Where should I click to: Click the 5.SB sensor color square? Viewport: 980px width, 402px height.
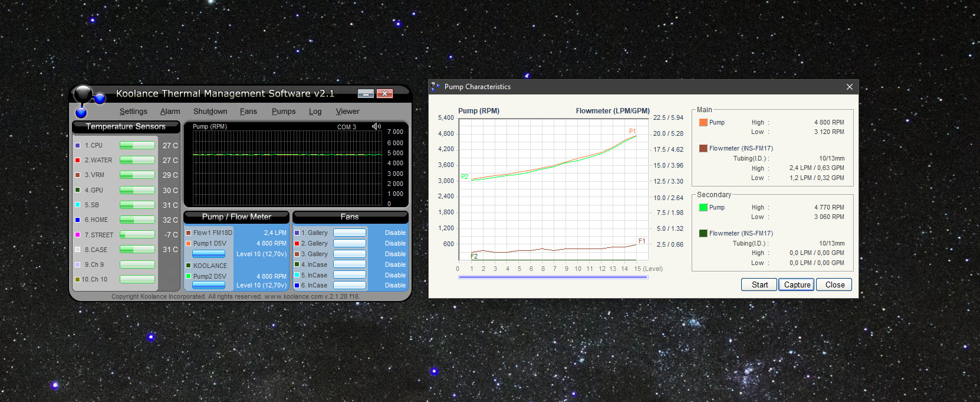tap(77, 205)
